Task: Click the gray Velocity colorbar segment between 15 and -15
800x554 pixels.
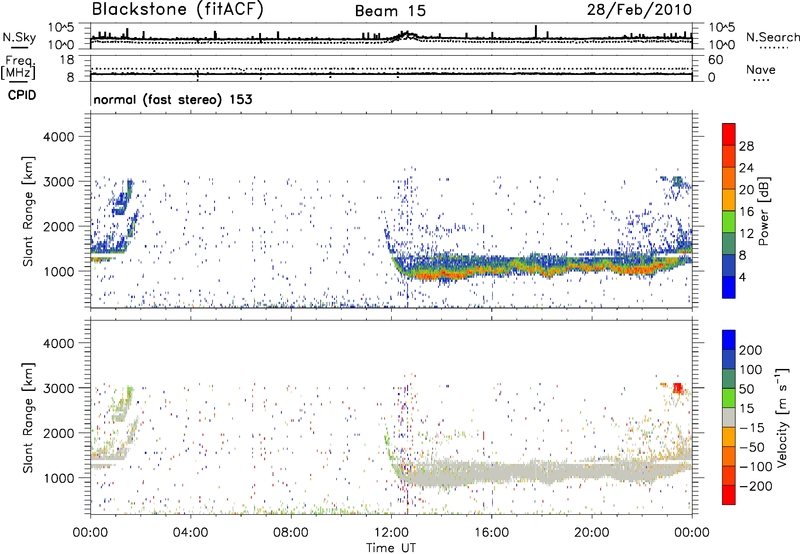Action: click(729, 418)
